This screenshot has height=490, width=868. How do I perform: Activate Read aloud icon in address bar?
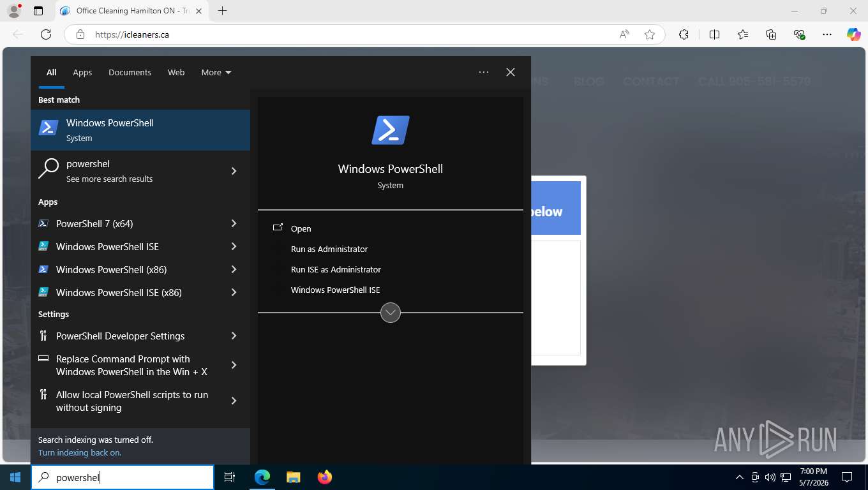pyautogui.click(x=624, y=34)
